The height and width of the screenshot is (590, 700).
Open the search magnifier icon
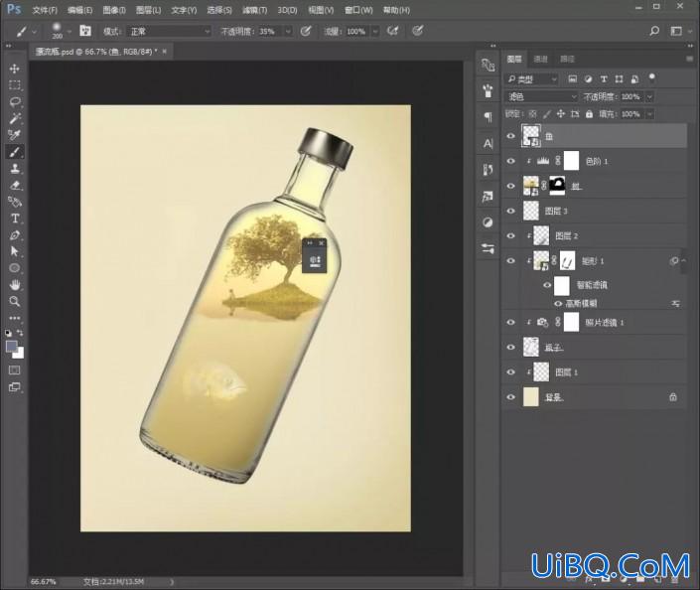(654, 31)
